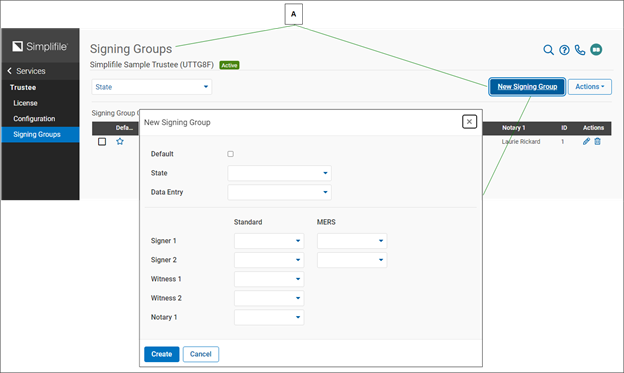Open the green chat icon
The height and width of the screenshot is (373, 624).
coord(596,50)
